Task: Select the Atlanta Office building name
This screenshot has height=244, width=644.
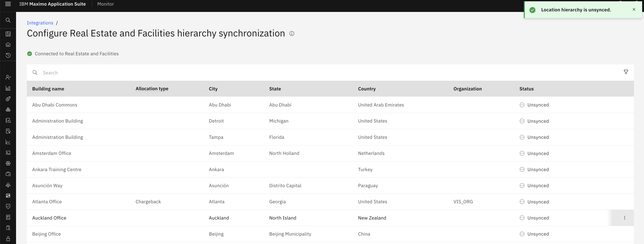Action: click(x=47, y=202)
